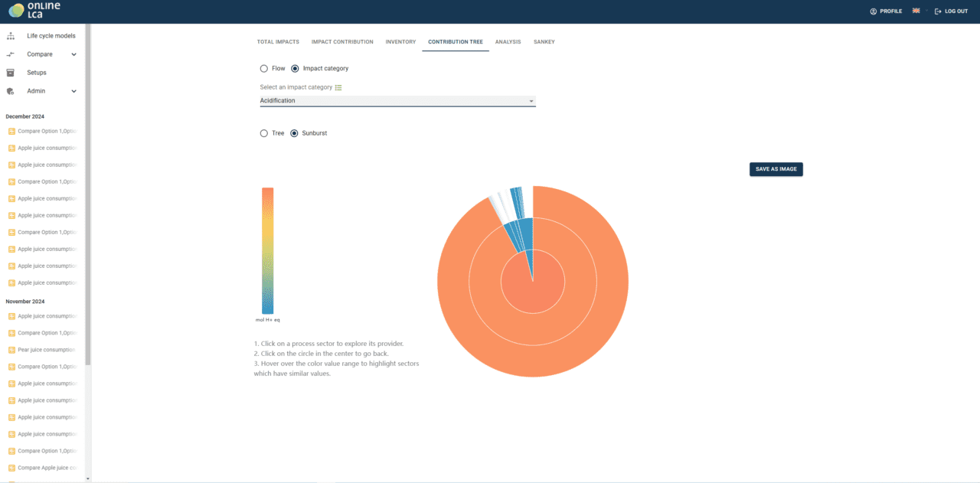Click the UK flag language icon
Viewport: 980px width, 483px height.
[x=916, y=11]
